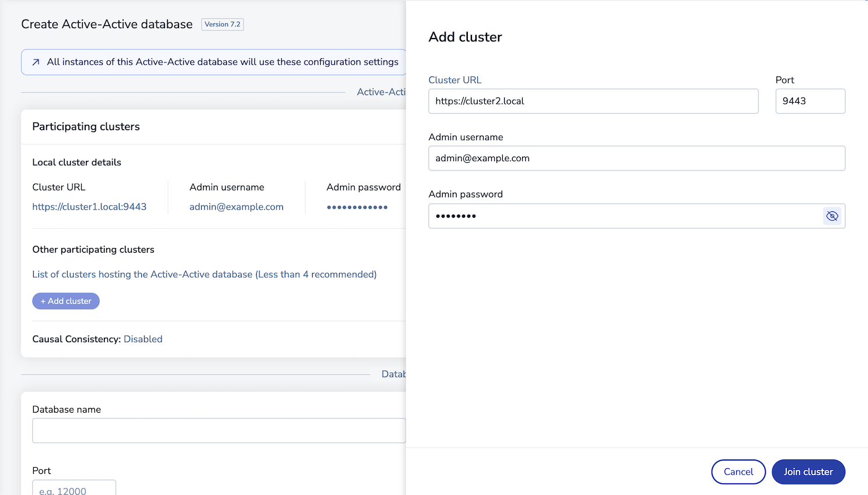
Task: Click the Cluster URL label in Add cluster
Action: [x=454, y=80]
